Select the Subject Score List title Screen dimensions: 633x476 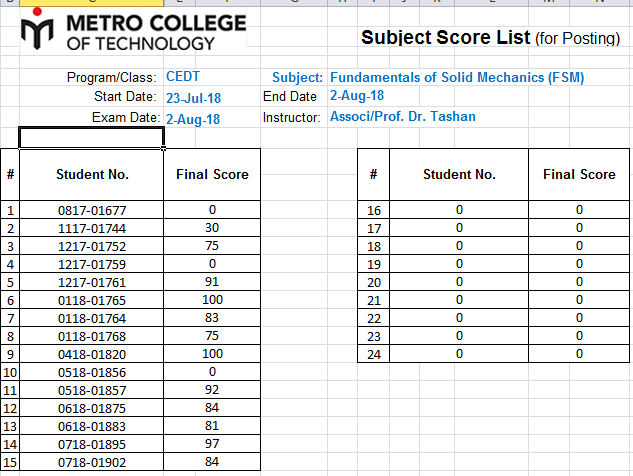490,38
